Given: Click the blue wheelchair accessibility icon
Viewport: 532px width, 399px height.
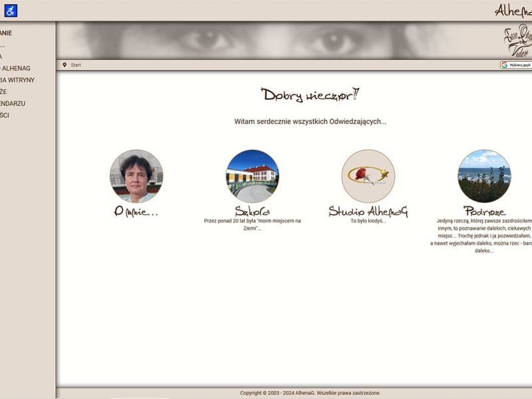Looking at the screenshot, I should 11,11.
